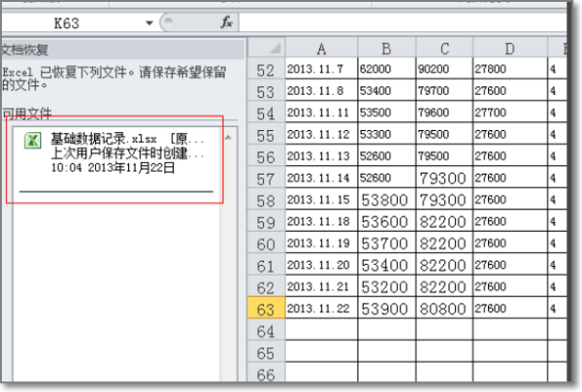
Task: Click the recovery list scroll up arrow
Action: [228, 138]
